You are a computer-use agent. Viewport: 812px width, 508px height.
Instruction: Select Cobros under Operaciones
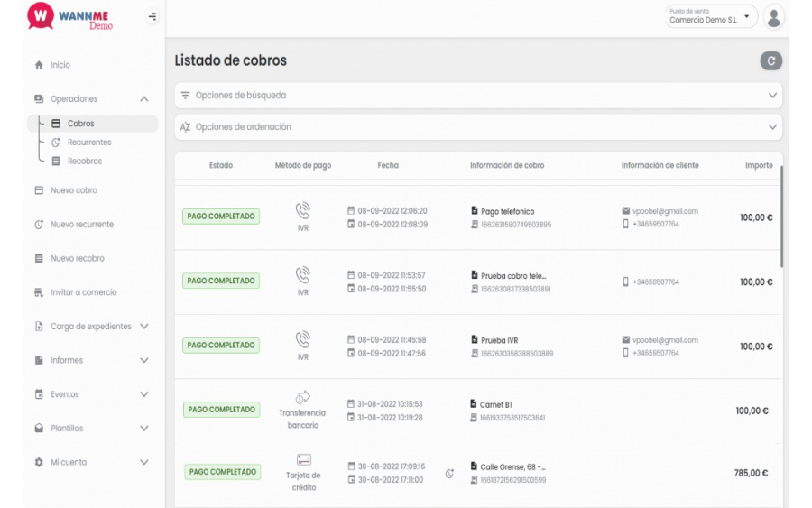coord(92,124)
